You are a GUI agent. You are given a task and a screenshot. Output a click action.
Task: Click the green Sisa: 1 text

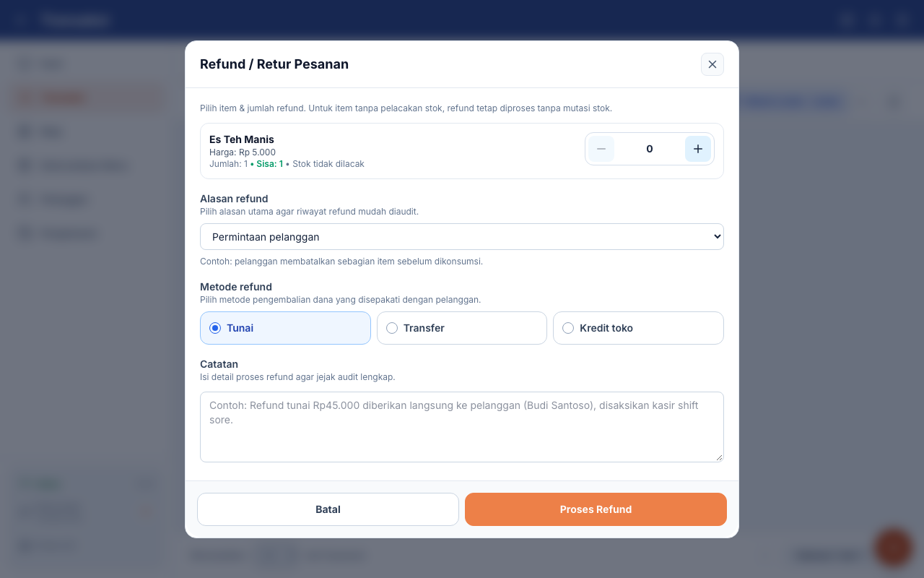pos(269,164)
